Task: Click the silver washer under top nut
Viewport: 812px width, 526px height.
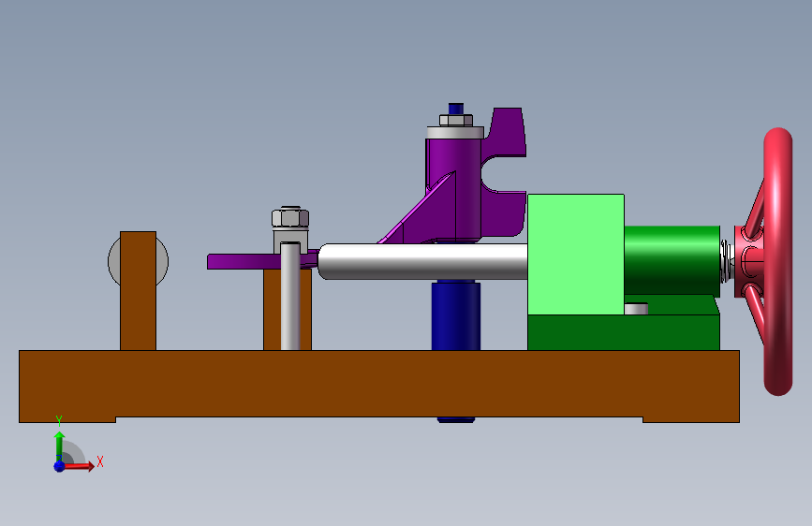Action: click(x=455, y=132)
